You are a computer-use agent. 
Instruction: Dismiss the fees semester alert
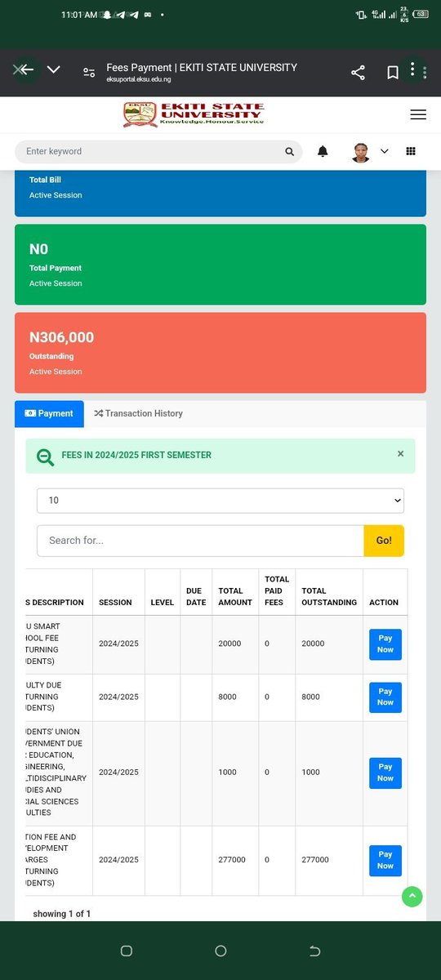[x=400, y=453]
